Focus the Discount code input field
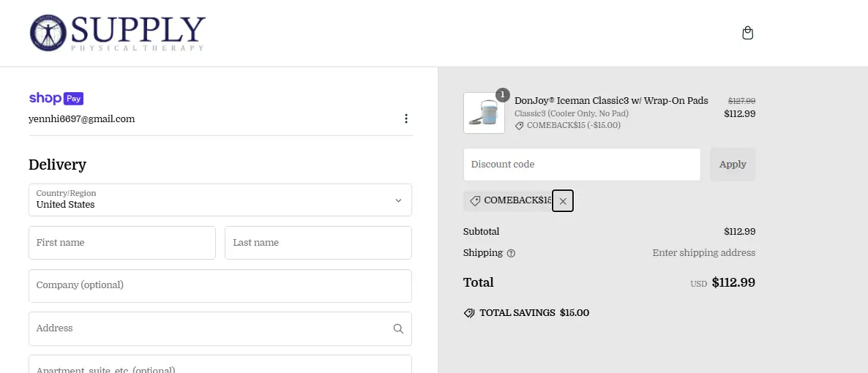 point(582,165)
